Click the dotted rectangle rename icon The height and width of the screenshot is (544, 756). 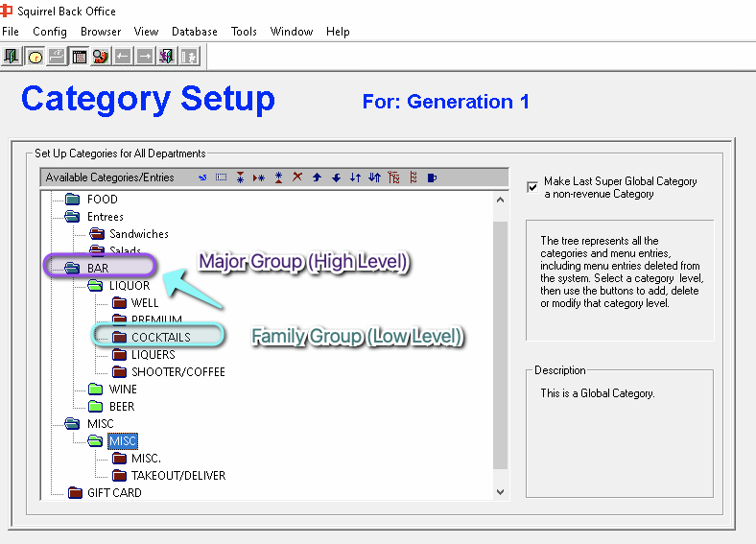coord(222,177)
